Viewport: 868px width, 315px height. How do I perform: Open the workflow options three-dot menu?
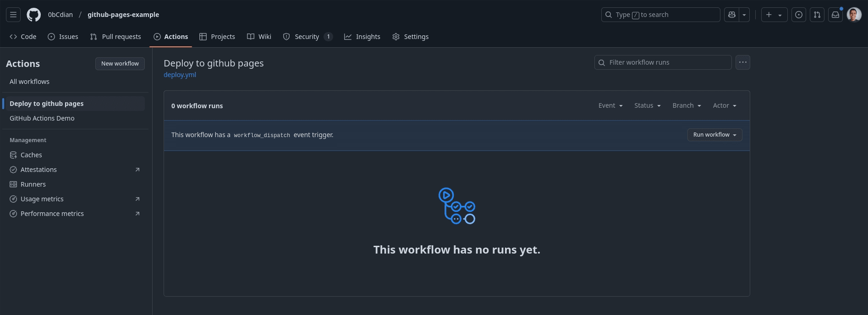(743, 62)
